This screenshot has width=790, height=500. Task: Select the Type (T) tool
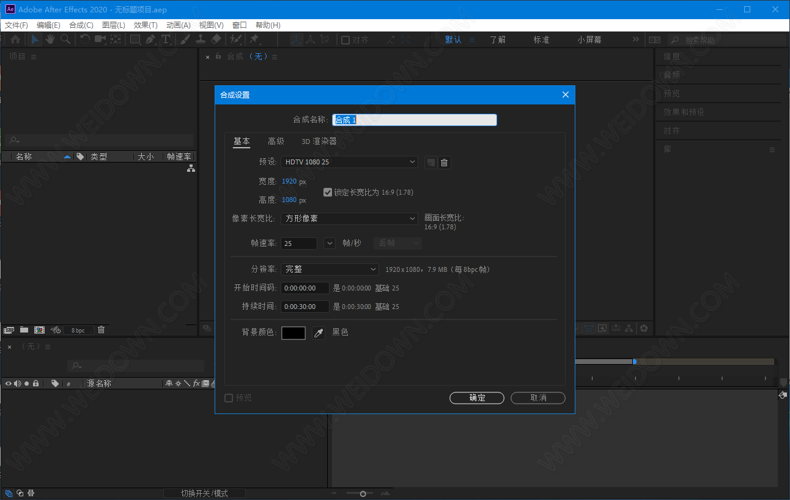(166, 40)
